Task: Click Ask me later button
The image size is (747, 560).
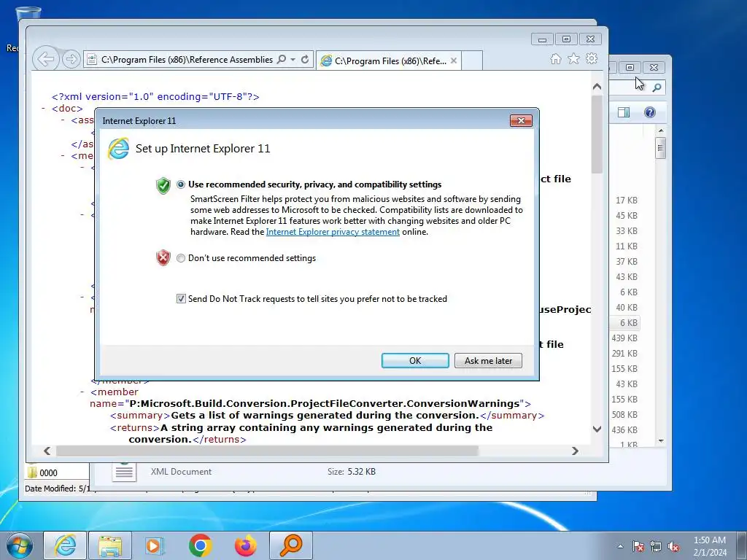Action: pyautogui.click(x=488, y=360)
